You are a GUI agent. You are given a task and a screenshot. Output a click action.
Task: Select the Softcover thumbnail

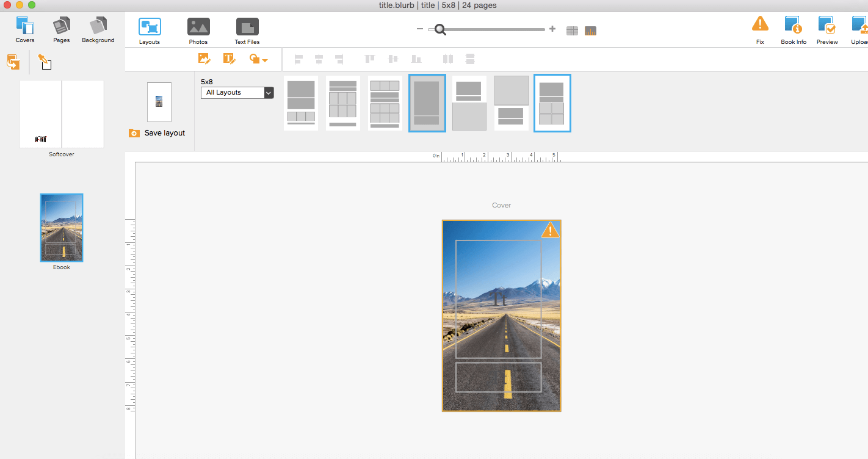point(62,114)
